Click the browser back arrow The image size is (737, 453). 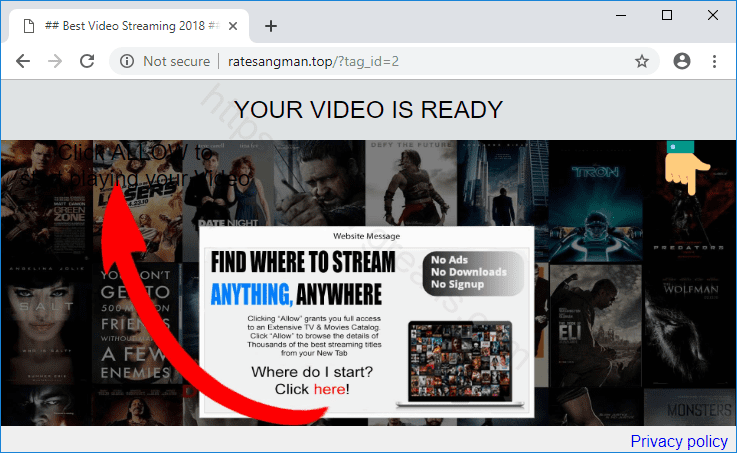click(23, 61)
